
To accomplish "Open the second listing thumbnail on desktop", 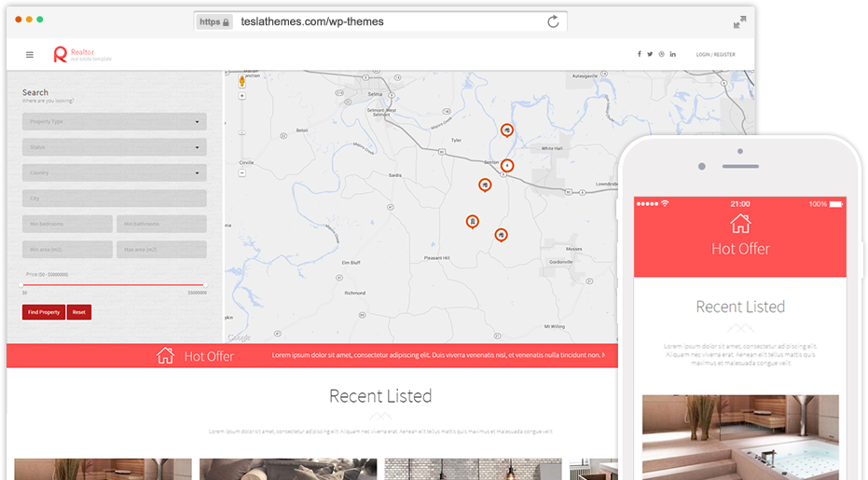I will [x=288, y=469].
